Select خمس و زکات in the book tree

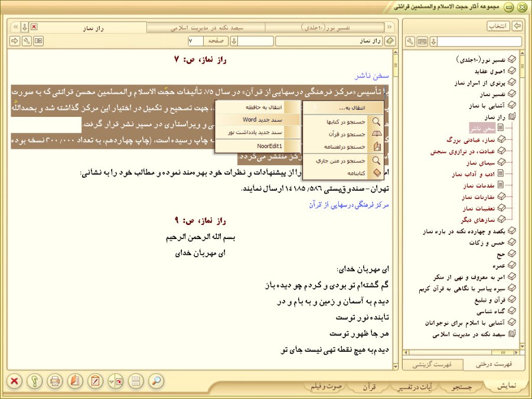click(487, 243)
